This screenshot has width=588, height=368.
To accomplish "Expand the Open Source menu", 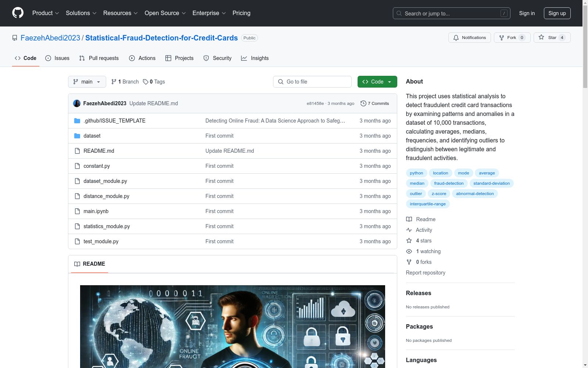I will pyautogui.click(x=165, y=13).
